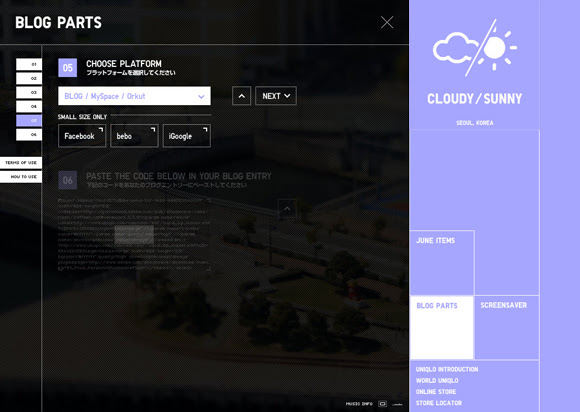
Task: Open the Facebook platform option
Action: [x=82, y=136]
